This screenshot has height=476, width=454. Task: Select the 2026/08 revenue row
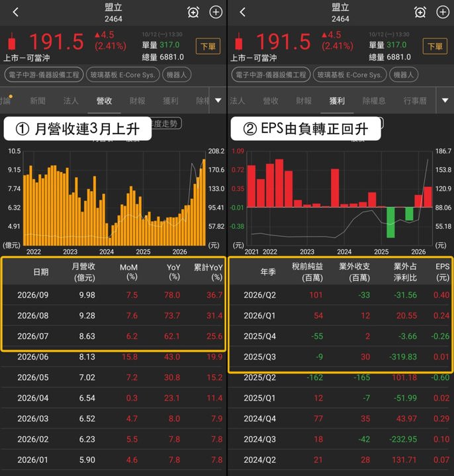click(x=113, y=316)
